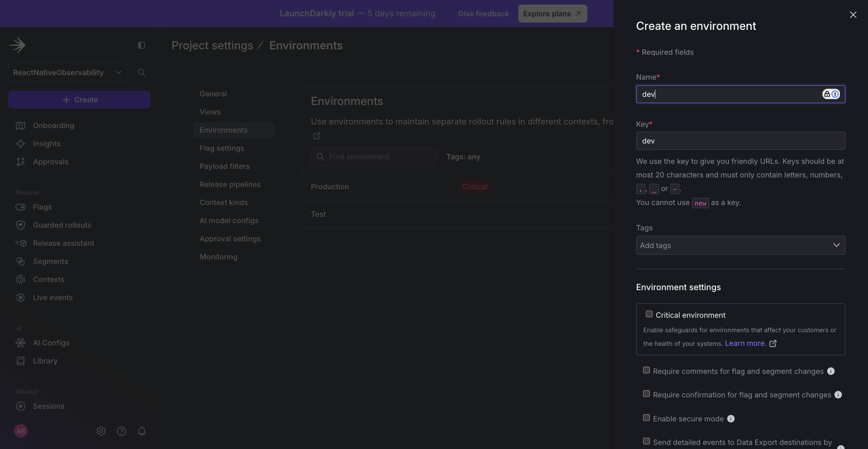Open the Tags: any filter
This screenshot has width=868, height=449.
point(464,157)
